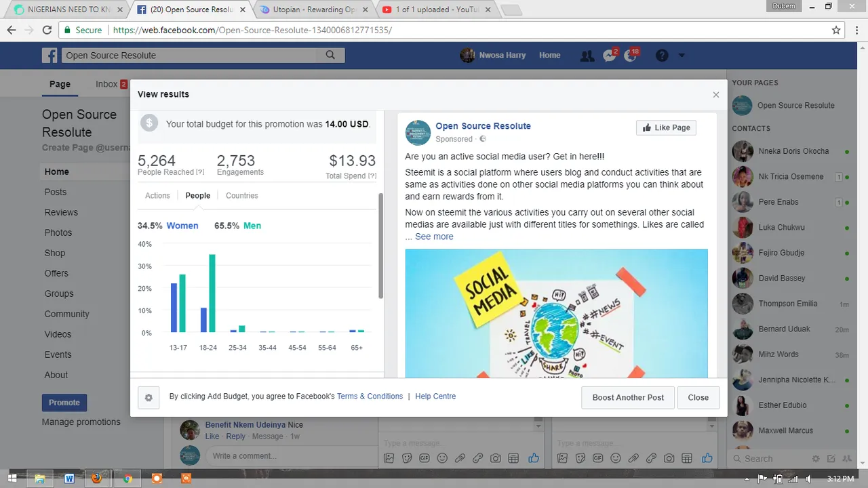This screenshot has height=488, width=868.
Task: Click the Promote button in sidebar
Action: [x=64, y=403]
